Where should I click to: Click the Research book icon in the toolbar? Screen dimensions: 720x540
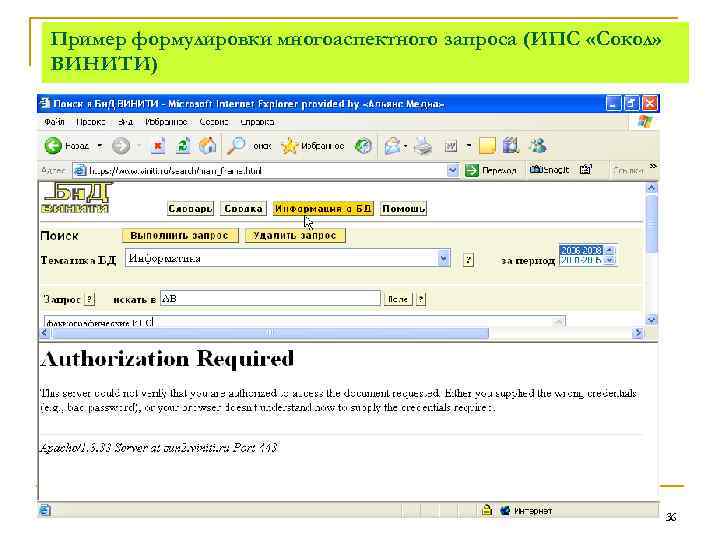pos(511,146)
